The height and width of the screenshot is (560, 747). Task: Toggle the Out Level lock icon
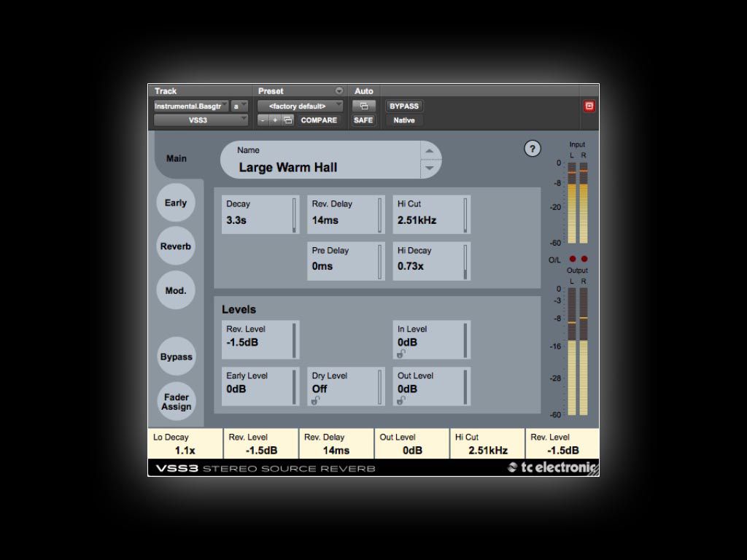click(x=401, y=400)
